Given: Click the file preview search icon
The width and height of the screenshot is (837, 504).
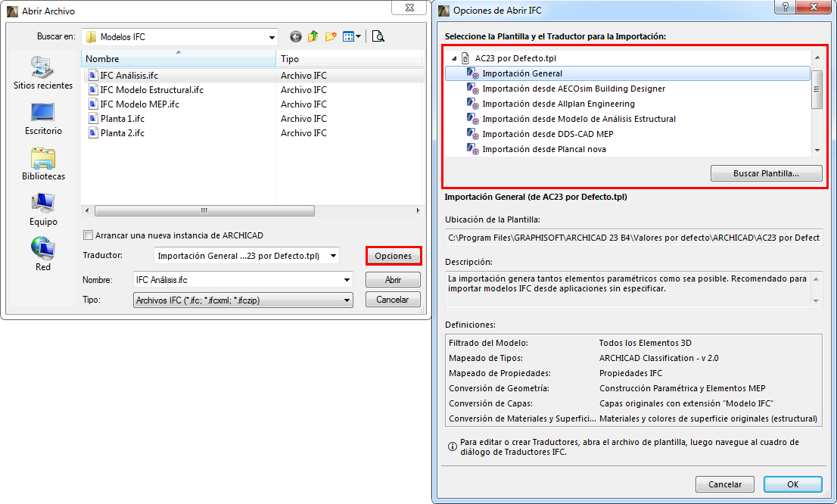Looking at the screenshot, I should [x=378, y=36].
